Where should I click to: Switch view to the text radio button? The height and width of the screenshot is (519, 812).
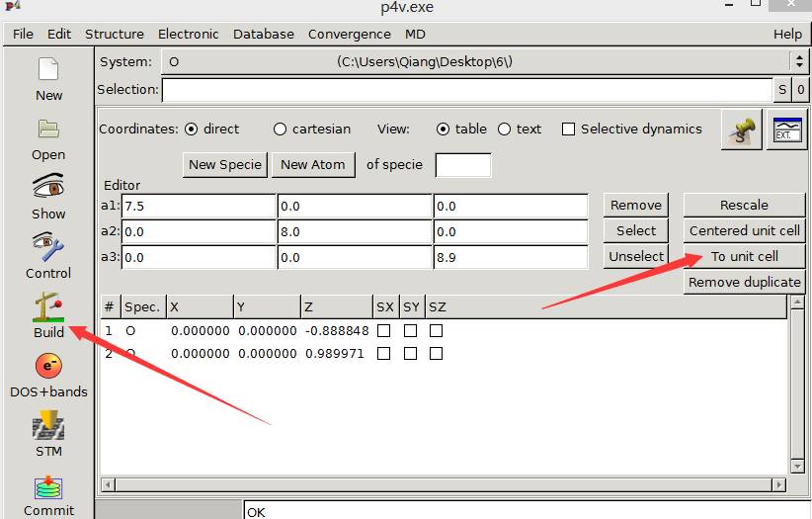click(x=504, y=130)
